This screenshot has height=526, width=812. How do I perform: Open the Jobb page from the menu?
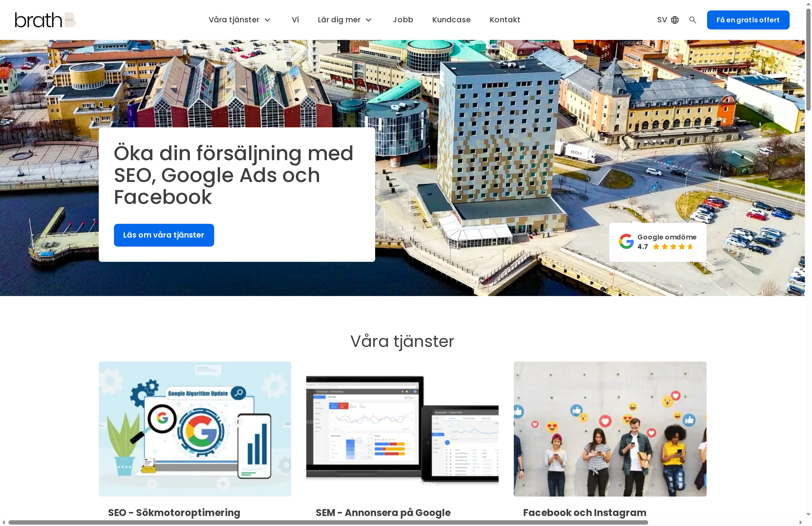point(403,20)
